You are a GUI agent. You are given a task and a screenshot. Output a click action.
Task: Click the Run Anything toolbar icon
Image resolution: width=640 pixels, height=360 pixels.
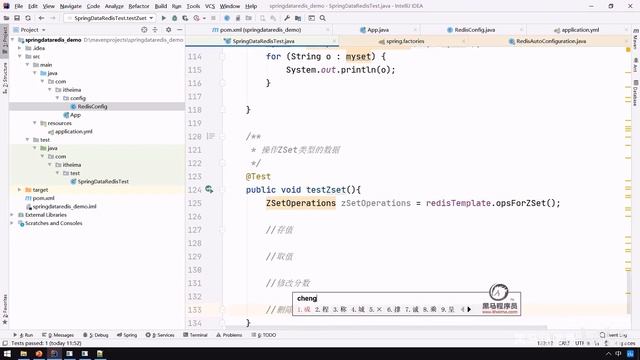pos(311,18)
